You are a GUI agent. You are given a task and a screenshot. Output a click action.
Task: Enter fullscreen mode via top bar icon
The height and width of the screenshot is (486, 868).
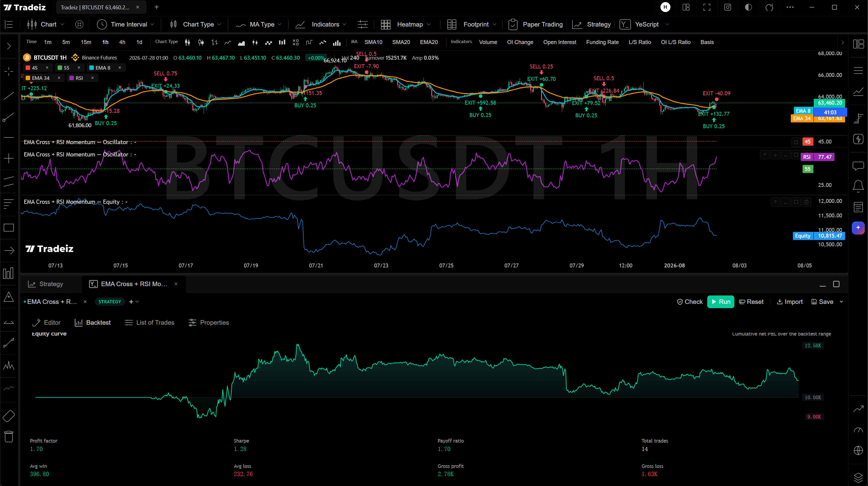pyautogui.click(x=707, y=7)
